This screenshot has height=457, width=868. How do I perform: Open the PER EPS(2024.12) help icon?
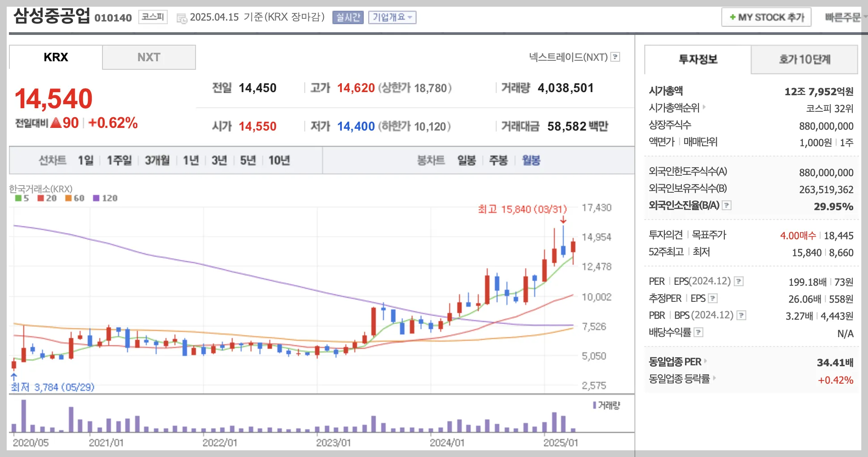click(739, 281)
